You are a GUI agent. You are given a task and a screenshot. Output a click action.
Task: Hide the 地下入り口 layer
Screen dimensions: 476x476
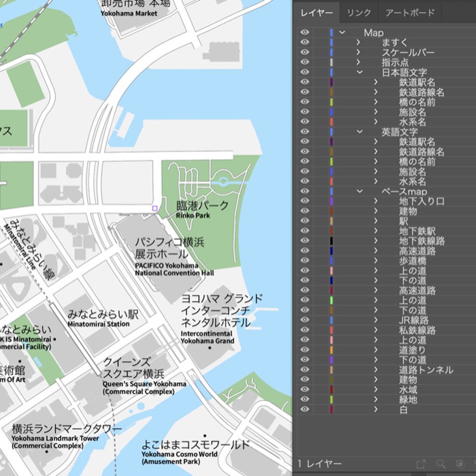click(x=305, y=201)
